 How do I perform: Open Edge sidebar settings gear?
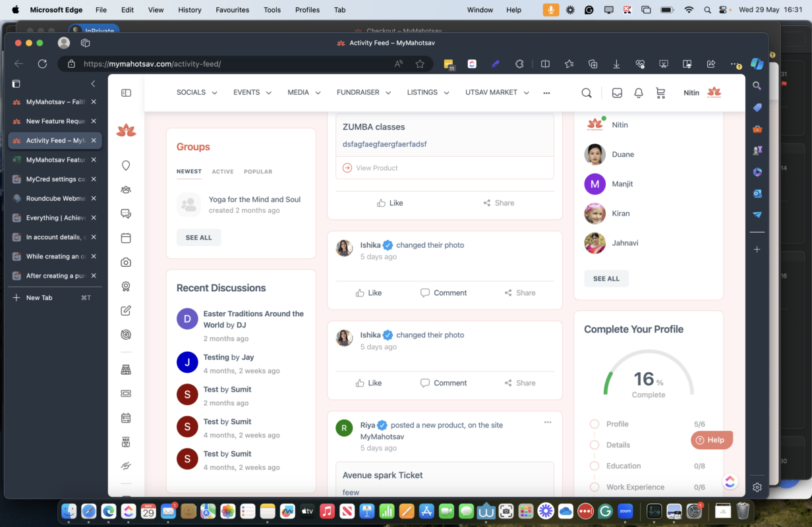click(757, 487)
